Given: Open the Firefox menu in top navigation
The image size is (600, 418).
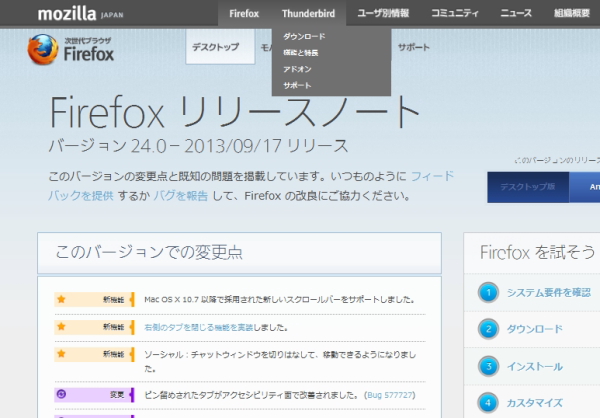Looking at the screenshot, I should [x=244, y=14].
